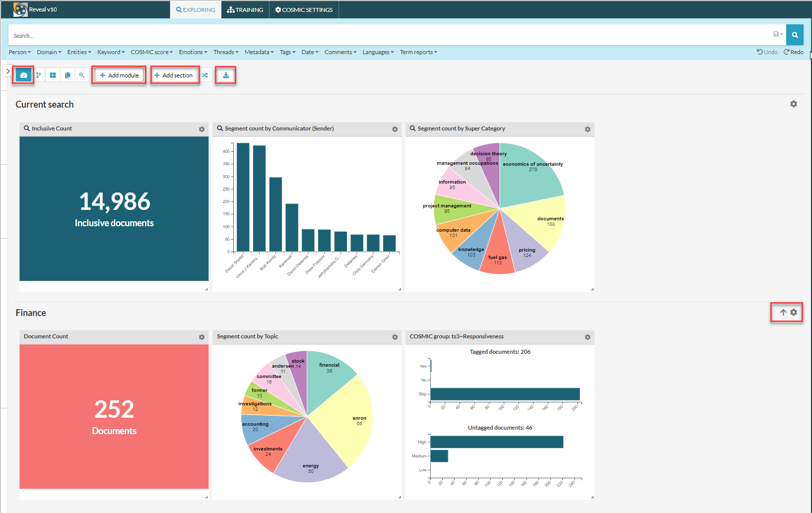Click the Undo button
Viewport: 812px width, 513px height.
767,52
